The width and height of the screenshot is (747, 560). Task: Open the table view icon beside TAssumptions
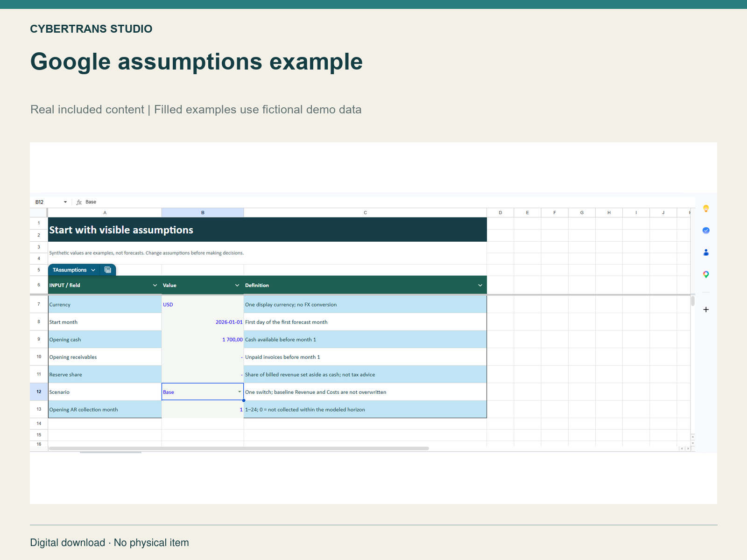pyautogui.click(x=108, y=270)
